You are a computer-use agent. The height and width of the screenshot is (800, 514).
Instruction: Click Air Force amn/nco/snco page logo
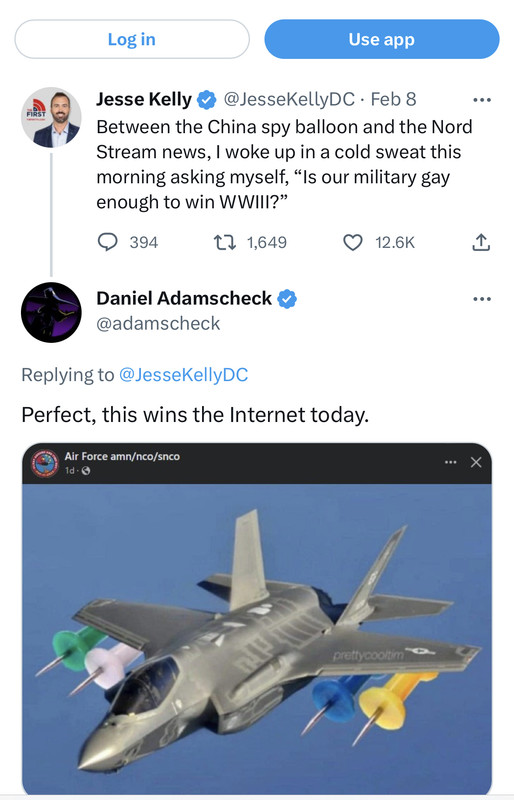click(45, 464)
